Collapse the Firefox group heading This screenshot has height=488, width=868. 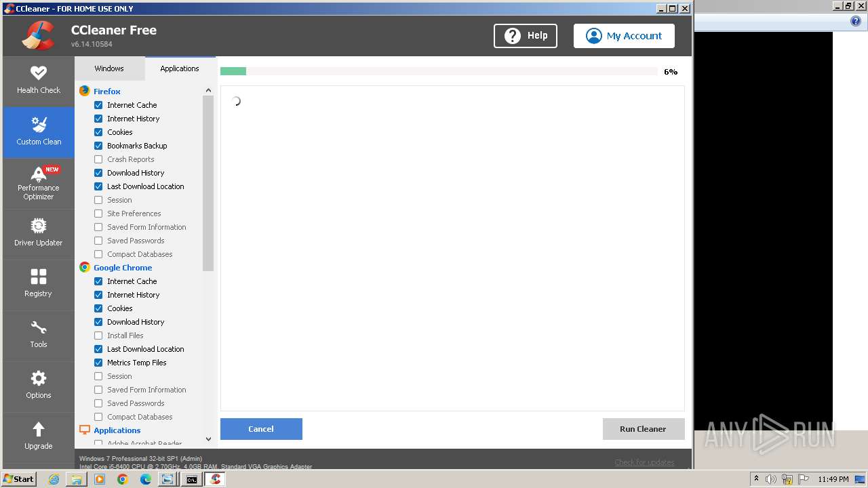click(107, 91)
